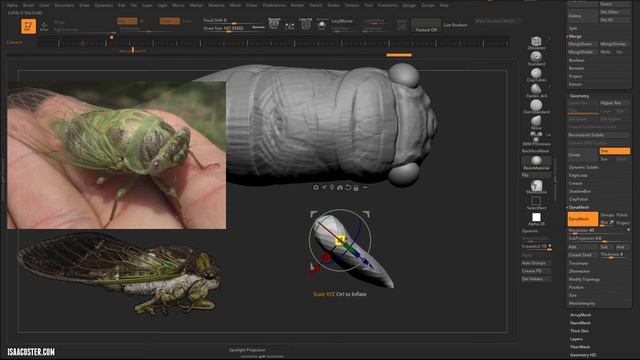This screenshot has height=360, width=640.
Task: Open the BasicMaterial material picker
Action: [536, 162]
